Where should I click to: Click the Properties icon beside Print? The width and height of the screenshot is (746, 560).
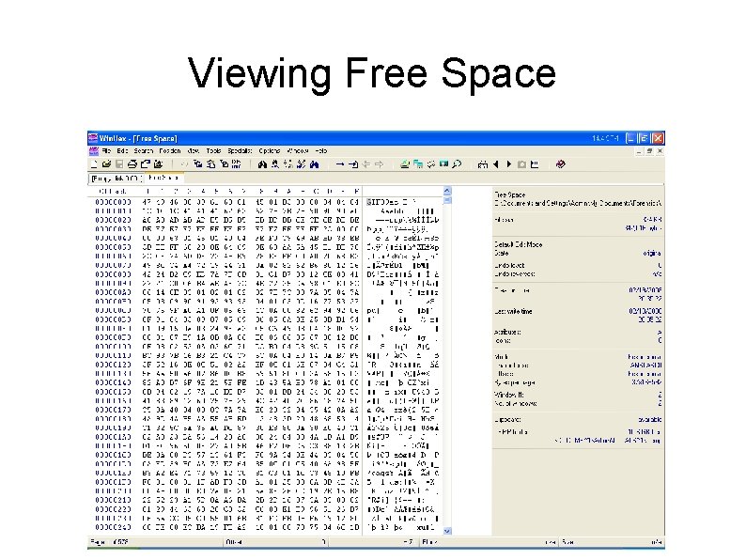(x=145, y=164)
